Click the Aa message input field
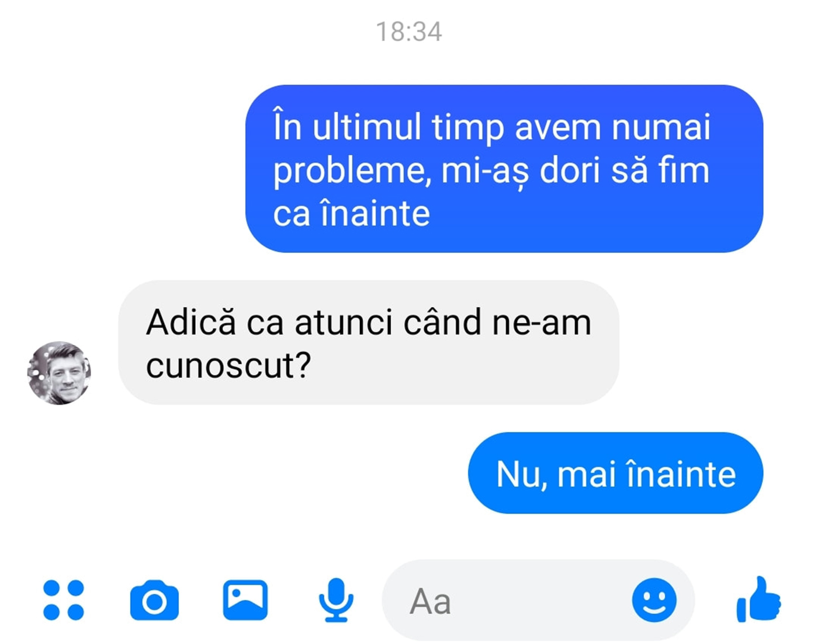Screen dimensions: 818x644 (538, 600)
